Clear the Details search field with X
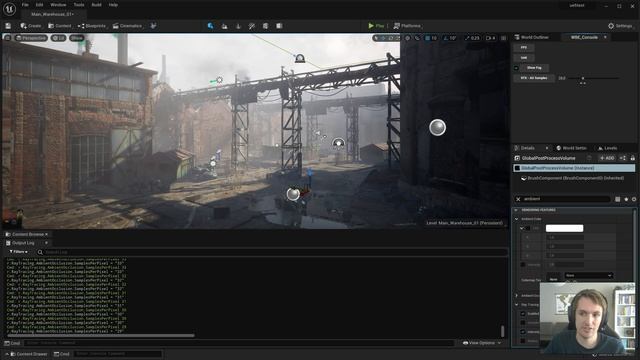The image size is (640, 360). pyautogui.click(x=518, y=199)
